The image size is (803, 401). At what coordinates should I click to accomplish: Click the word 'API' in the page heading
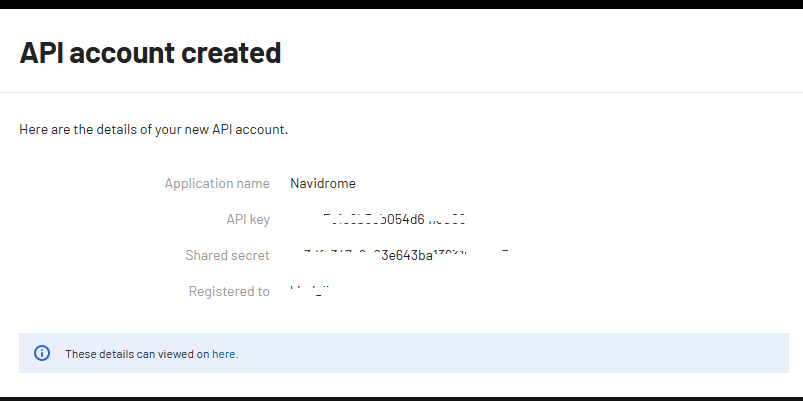click(44, 53)
